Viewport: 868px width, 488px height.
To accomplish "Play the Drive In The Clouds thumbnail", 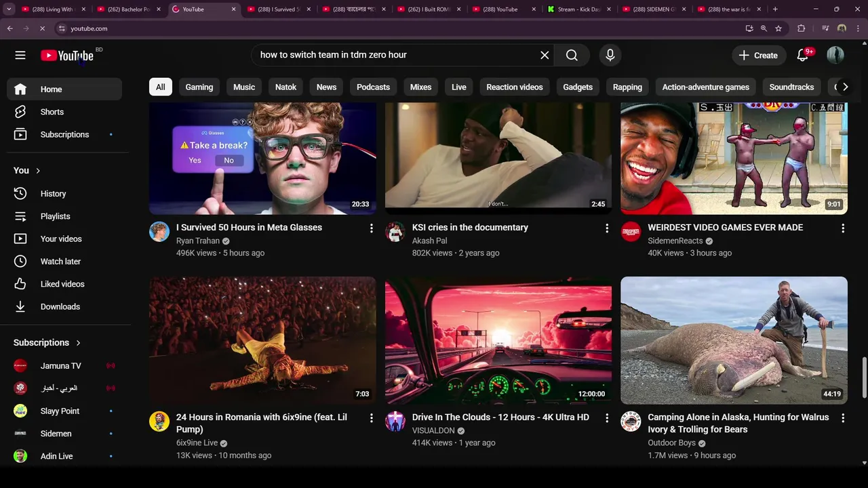I will [x=498, y=340].
